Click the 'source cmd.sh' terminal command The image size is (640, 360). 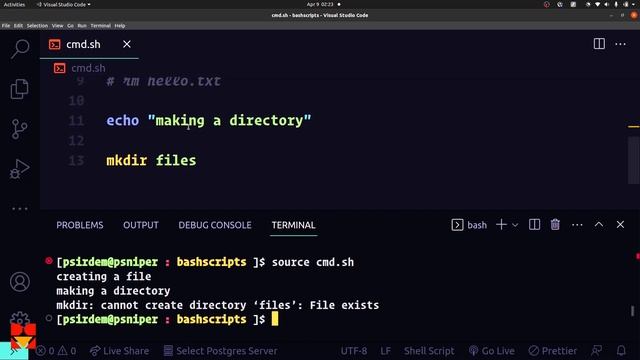(313, 262)
